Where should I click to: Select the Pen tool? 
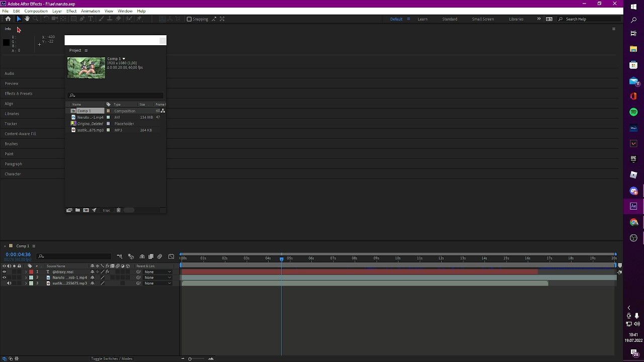point(82,19)
